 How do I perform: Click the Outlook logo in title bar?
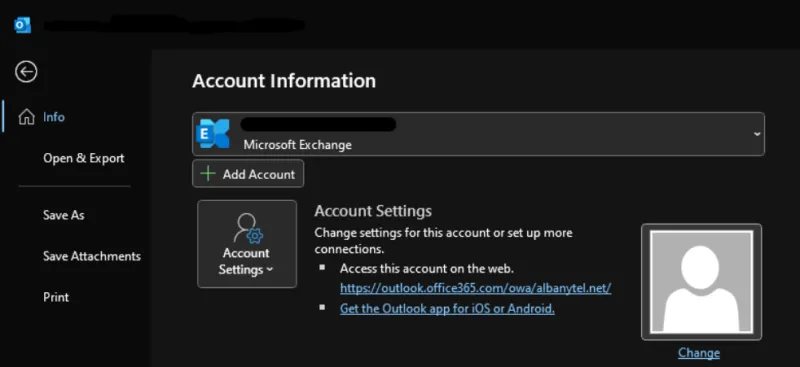pos(22,25)
